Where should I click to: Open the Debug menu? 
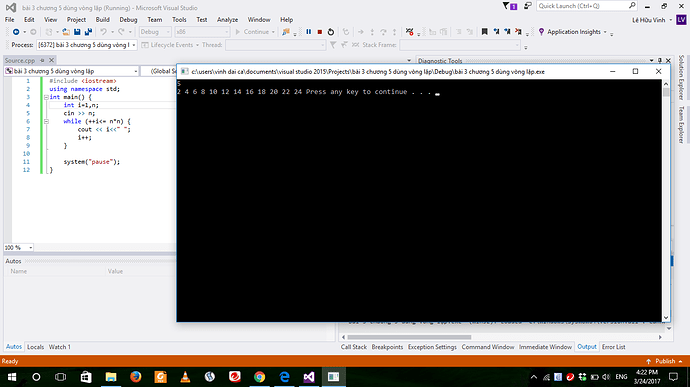[128, 20]
